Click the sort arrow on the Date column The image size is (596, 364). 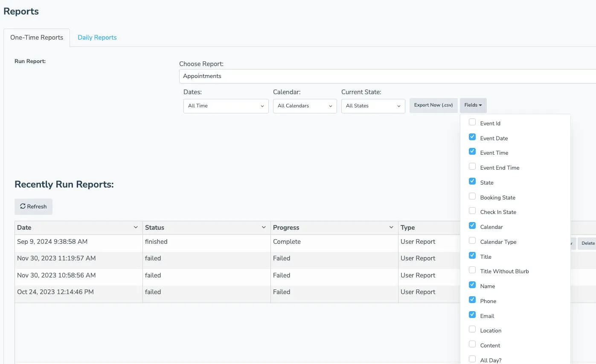coord(136,227)
